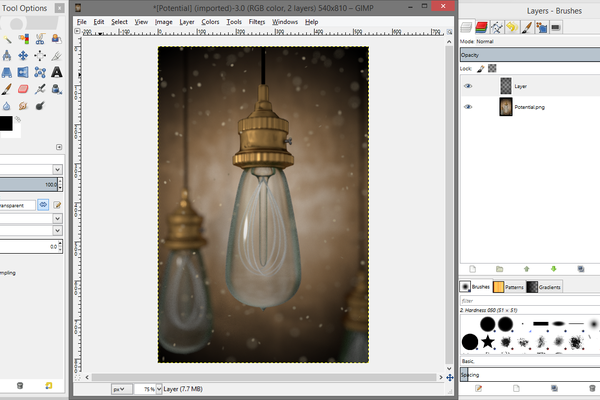The width and height of the screenshot is (600, 400).
Task: Open the Filters menu
Action: pos(257,22)
